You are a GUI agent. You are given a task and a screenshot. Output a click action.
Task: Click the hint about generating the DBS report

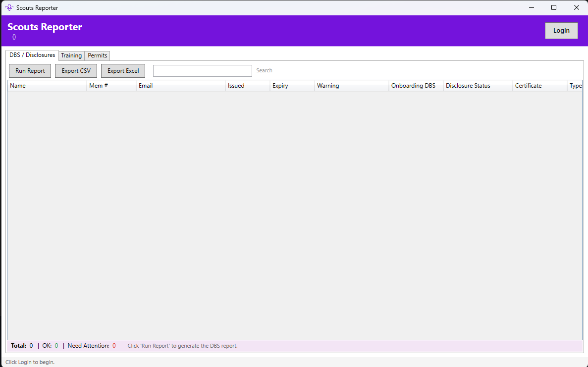click(183, 346)
